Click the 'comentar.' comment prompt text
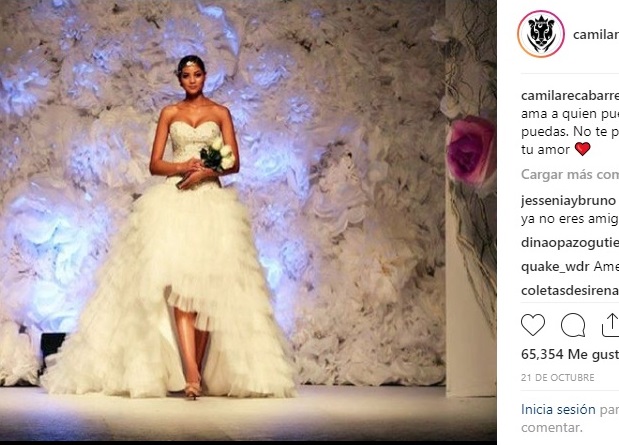The image size is (619, 445). [552, 428]
